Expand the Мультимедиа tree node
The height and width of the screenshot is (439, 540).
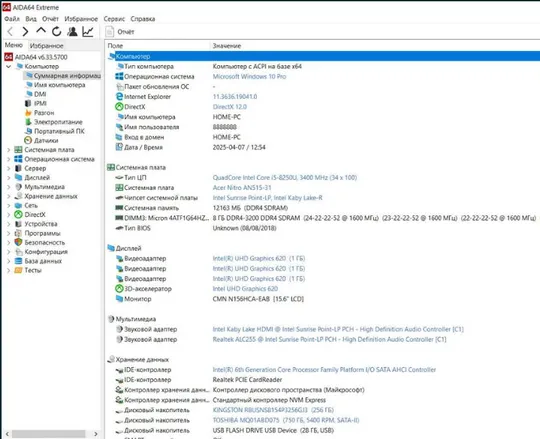click(x=9, y=187)
